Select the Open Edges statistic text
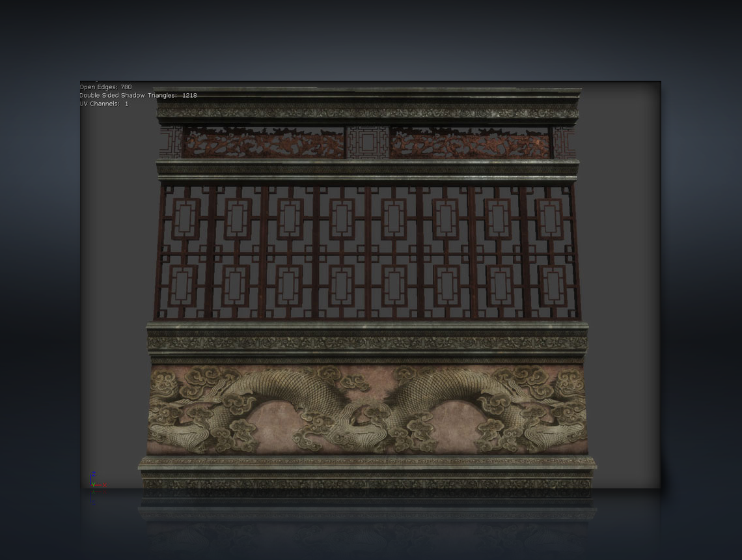 [105, 87]
